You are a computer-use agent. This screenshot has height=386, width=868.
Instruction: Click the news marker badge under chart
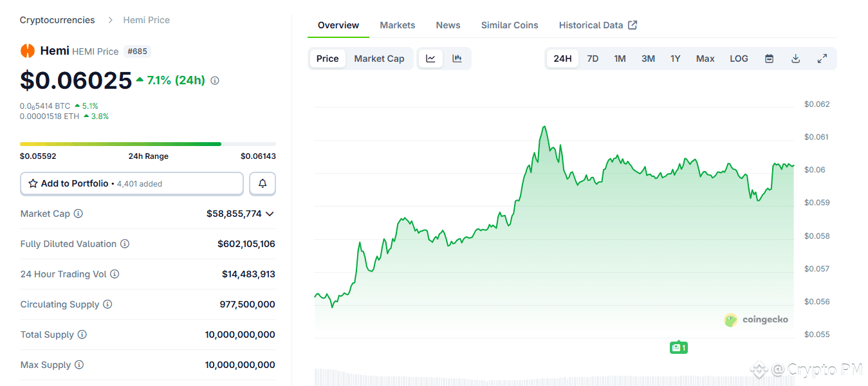(x=678, y=347)
